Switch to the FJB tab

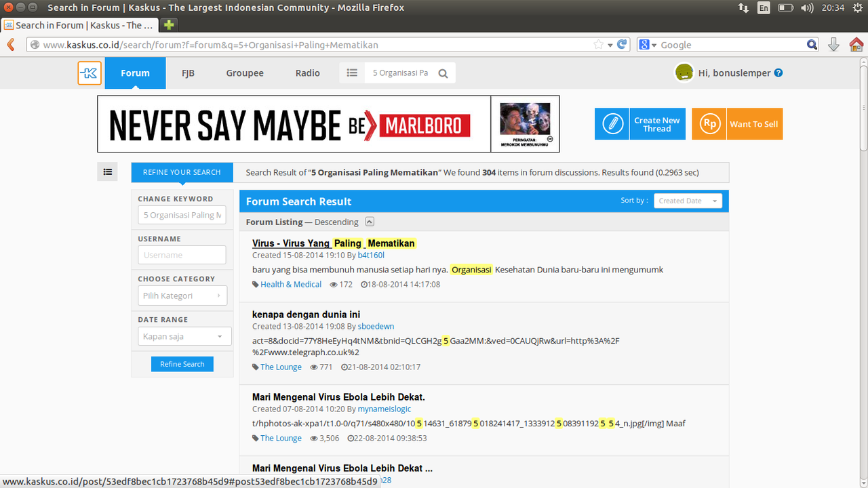coord(188,73)
